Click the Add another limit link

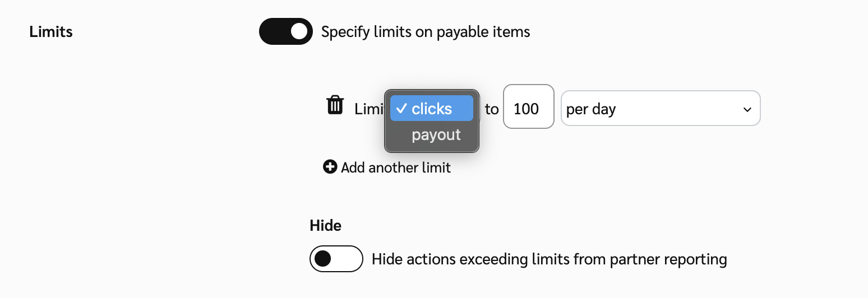coord(395,167)
